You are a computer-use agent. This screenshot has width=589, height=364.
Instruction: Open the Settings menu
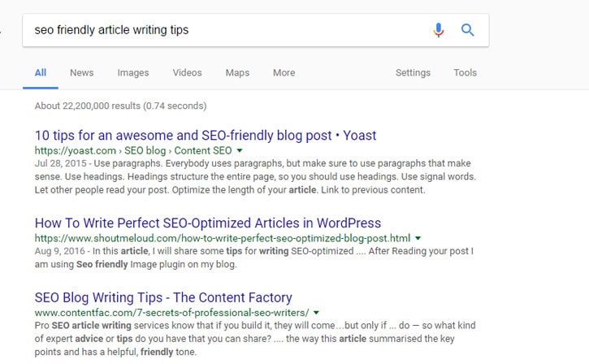pyautogui.click(x=413, y=72)
